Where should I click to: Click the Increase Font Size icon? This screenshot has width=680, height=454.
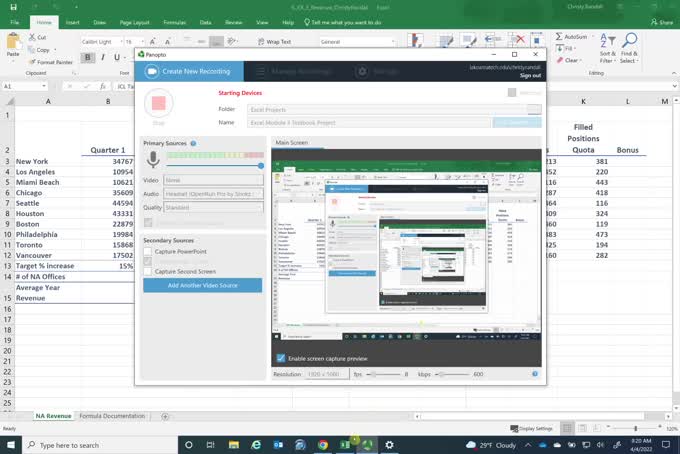(x=153, y=42)
